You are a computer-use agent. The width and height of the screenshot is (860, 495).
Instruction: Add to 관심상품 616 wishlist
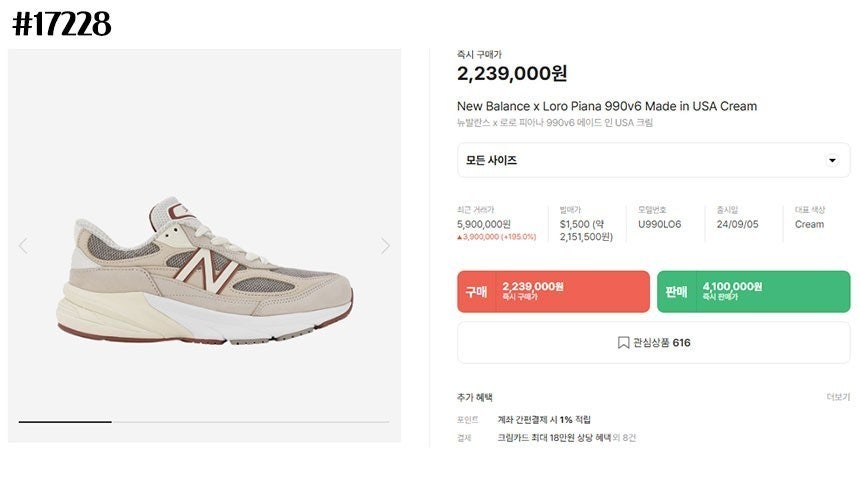tap(653, 343)
